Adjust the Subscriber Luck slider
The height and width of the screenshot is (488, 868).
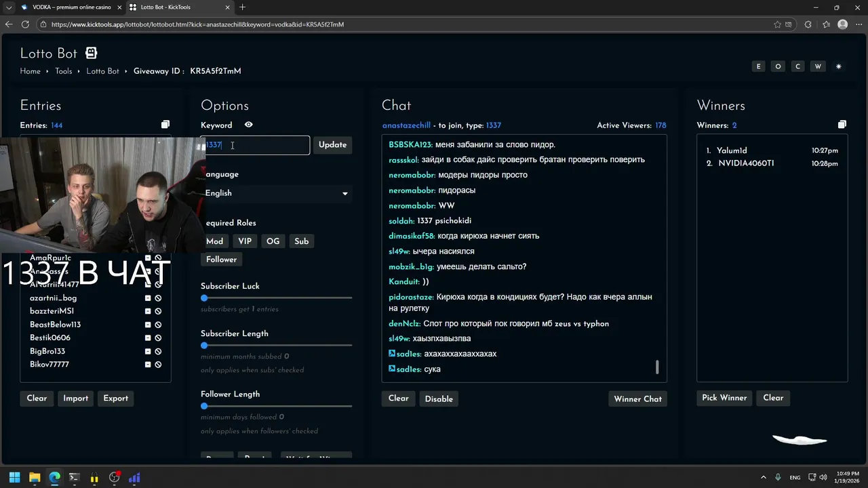[277, 298]
